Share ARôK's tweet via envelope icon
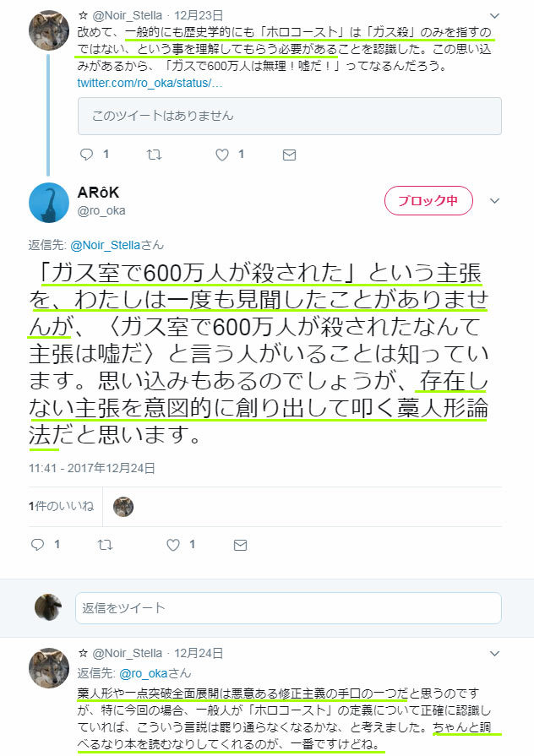Viewport: 534px width, 756px height. coord(240,545)
